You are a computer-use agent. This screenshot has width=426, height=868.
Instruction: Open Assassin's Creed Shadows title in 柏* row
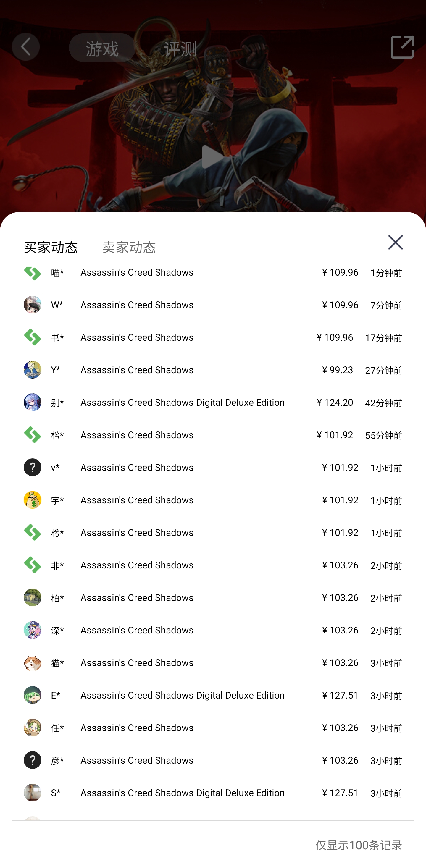(137, 597)
